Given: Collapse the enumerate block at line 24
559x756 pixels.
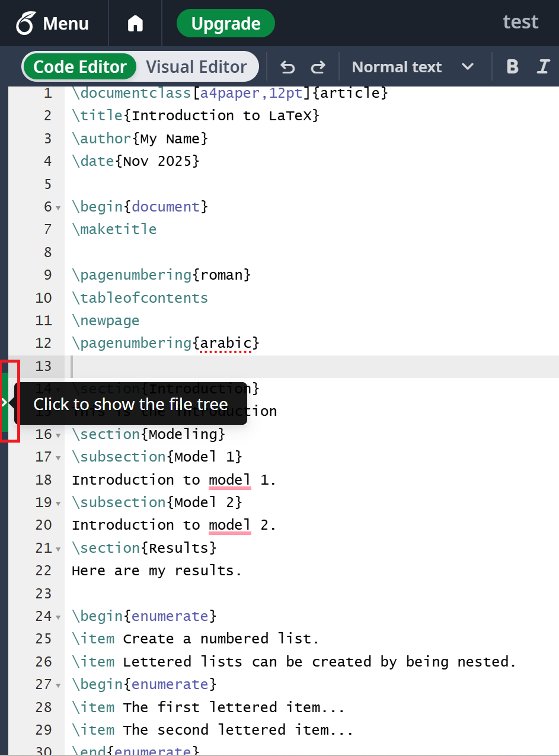Looking at the screenshot, I should 58,617.
